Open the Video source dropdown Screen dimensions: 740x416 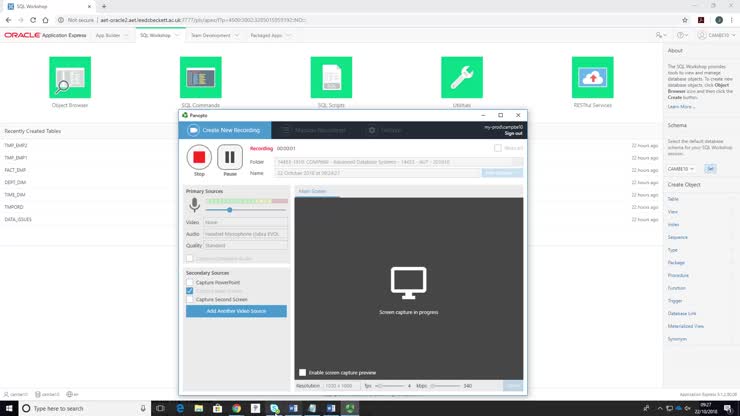[x=245, y=222]
